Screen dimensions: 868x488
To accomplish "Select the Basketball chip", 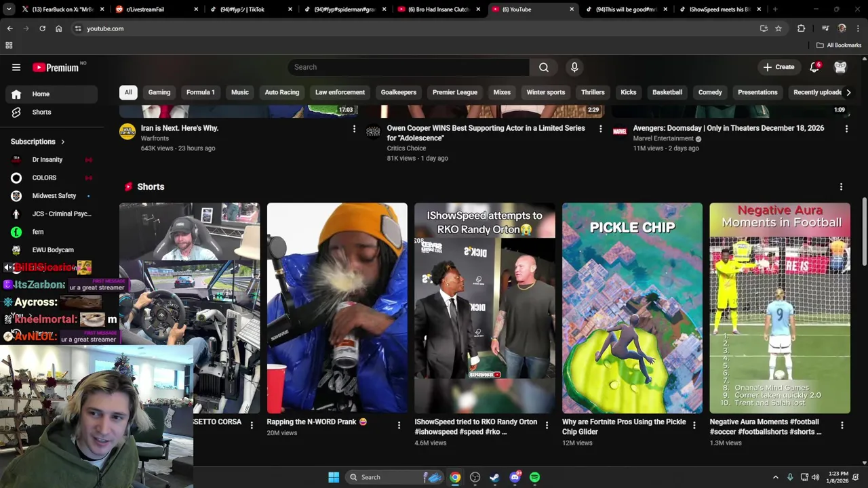I will point(667,92).
